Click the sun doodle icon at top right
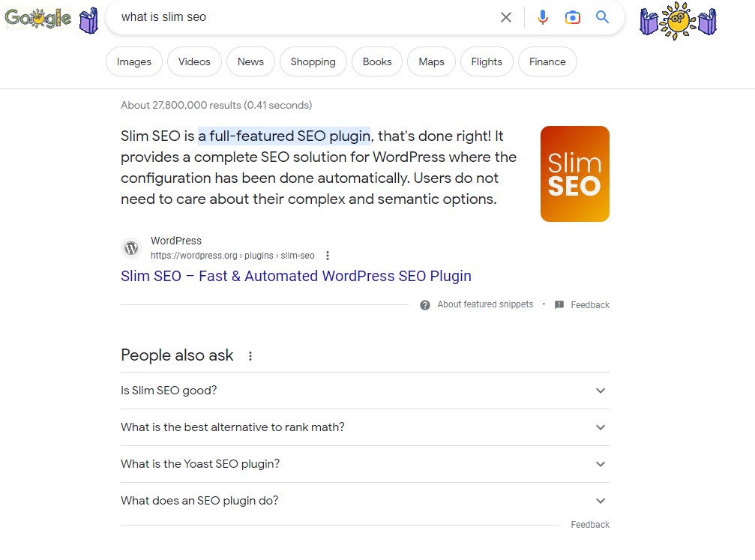Screen dimensions: 755x560 (x=678, y=21)
